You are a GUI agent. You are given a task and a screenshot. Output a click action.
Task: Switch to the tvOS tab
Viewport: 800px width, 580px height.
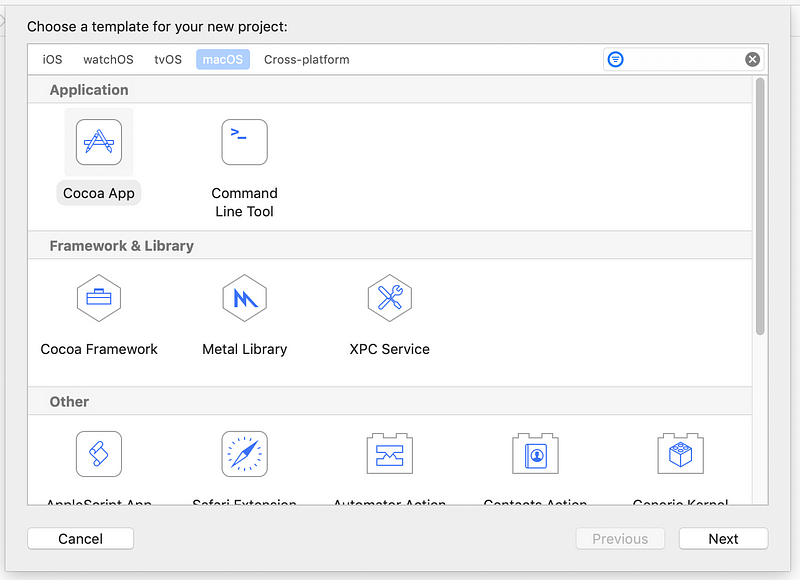[x=168, y=59]
